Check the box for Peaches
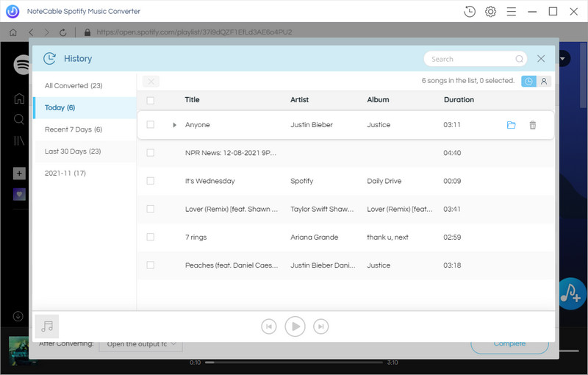The height and width of the screenshot is (375, 588). (151, 265)
